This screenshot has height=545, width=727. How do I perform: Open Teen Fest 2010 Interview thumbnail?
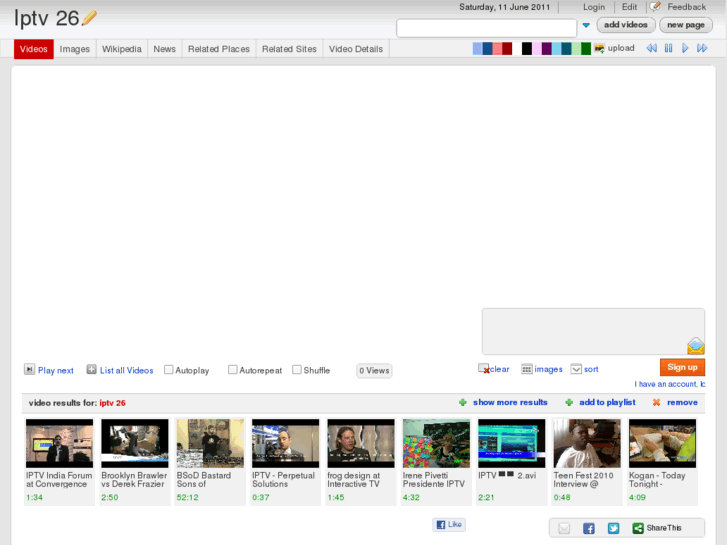pyautogui.click(x=587, y=443)
